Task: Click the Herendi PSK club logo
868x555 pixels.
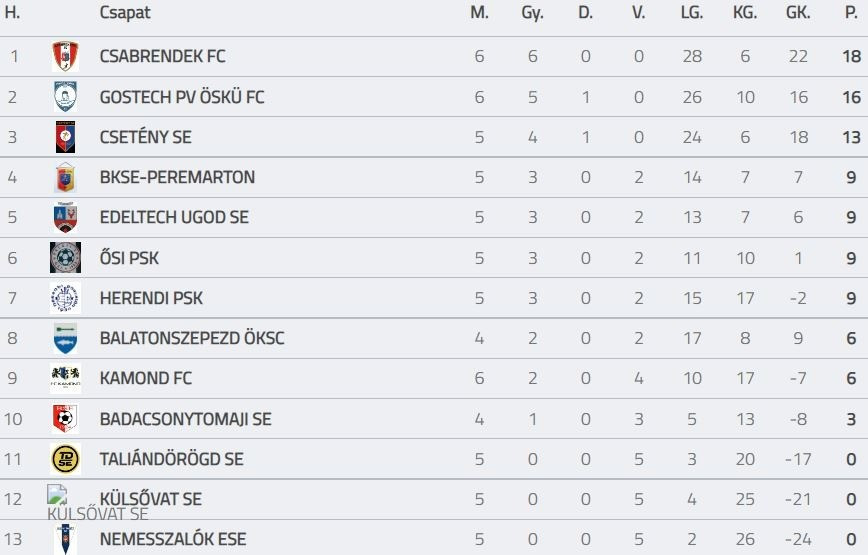Action: [x=66, y=298]
